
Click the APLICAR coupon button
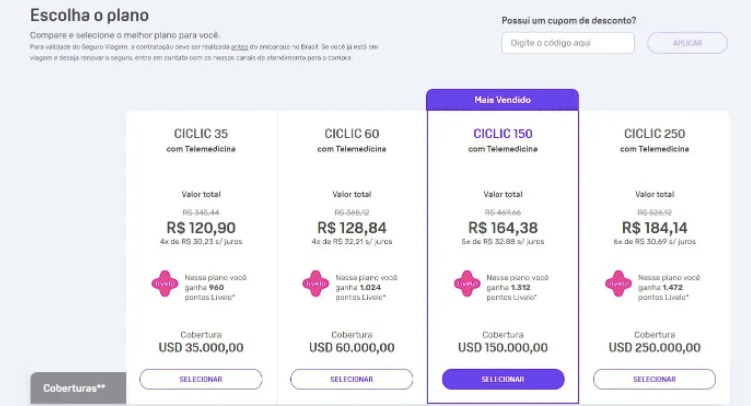point(687,43)
